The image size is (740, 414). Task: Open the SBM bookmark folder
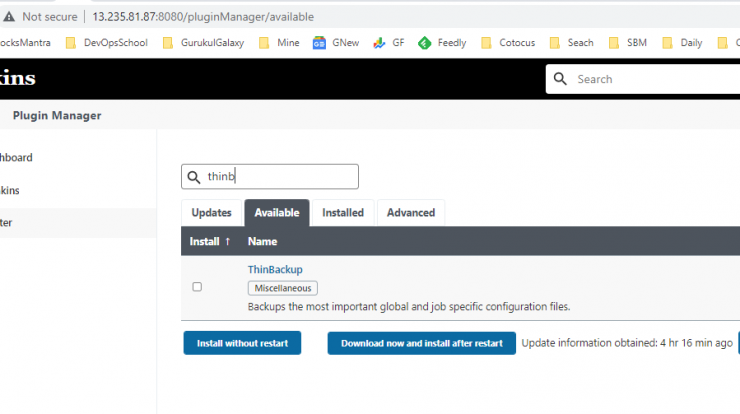[x=628, y=43]
